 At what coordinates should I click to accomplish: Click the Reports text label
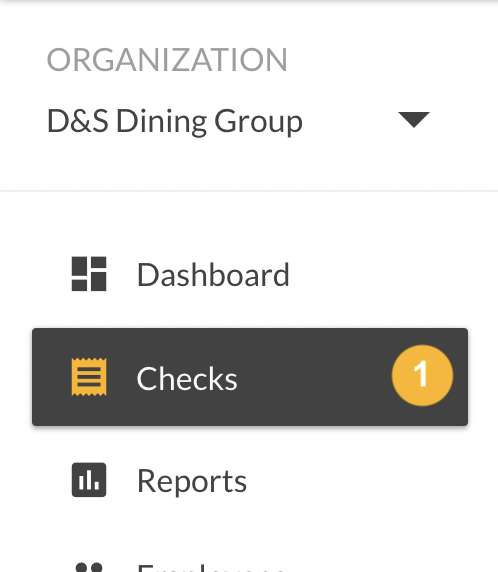coord(192,481)
